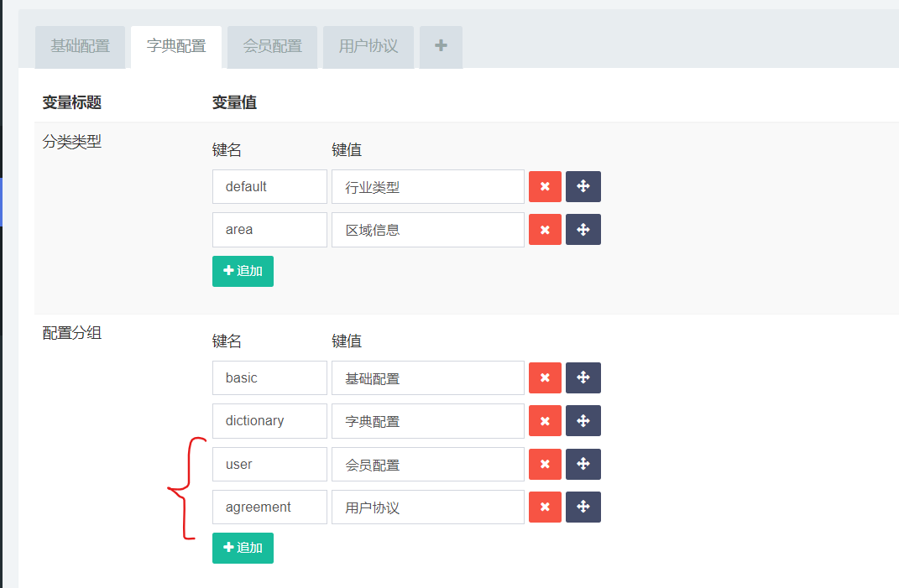
Task: Switch to the 会员配置 tab
Action: (x=272, y=47)
